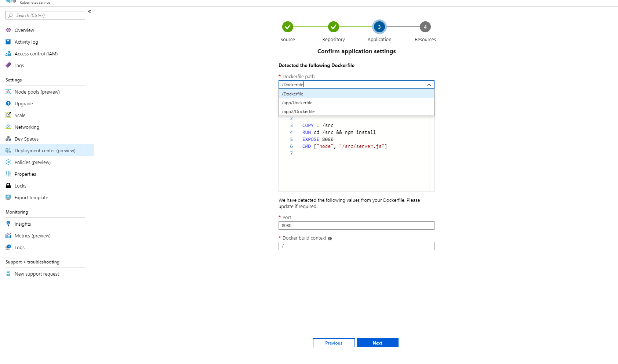Open the Insights monitoring icon

pos(8,224)
